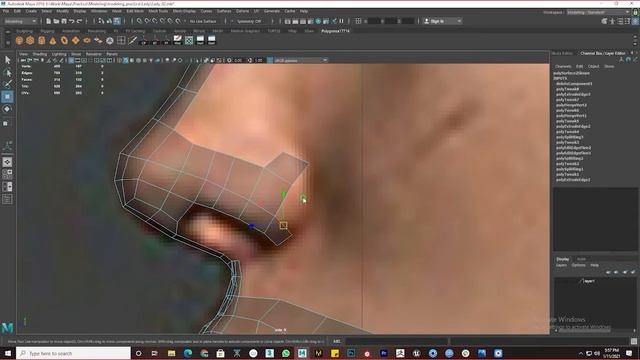Screen dimensions: 640x360
Task: Click the polySurface2Shape node name
Action: pyautogui.click(x=571, y=73)
